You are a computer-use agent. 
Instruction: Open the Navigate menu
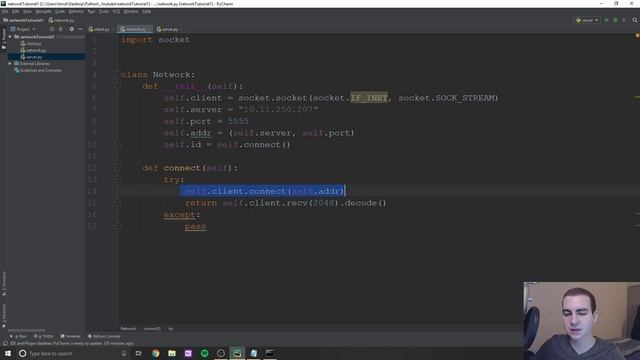point(43,11)
